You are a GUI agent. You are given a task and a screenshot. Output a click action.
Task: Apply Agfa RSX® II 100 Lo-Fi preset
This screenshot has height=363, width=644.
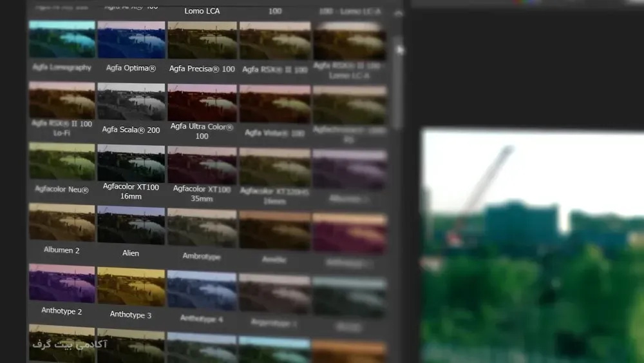62,101
